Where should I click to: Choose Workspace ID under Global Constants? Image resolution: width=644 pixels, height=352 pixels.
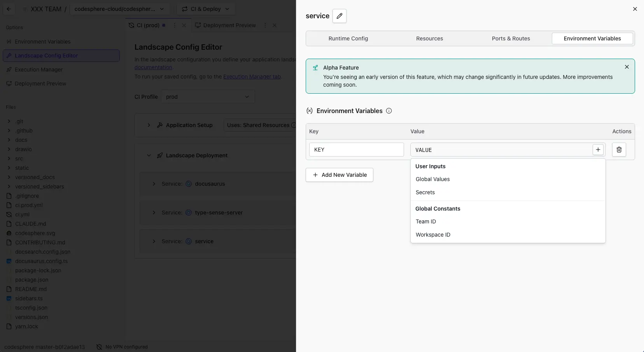click(433, 235)
